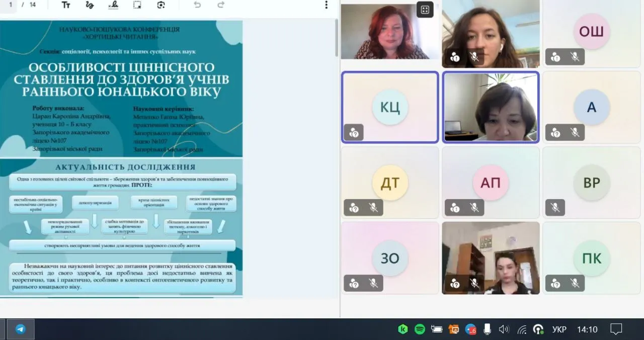This screenshot has width=644, height=340.
Task: Select the Add text tool in PDF toolbar
Action: pyautogui.click(x=66, y=5)
